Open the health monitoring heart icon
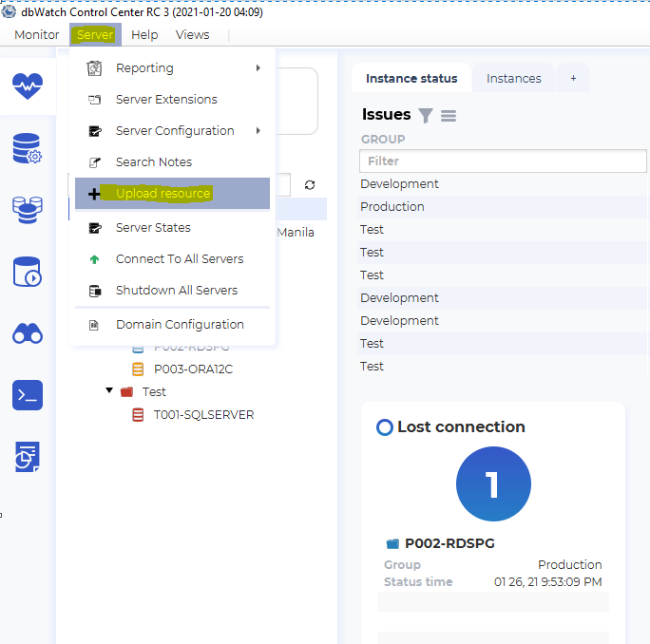The width and height of the screenshot is (650, 644). tap(27, 85)
